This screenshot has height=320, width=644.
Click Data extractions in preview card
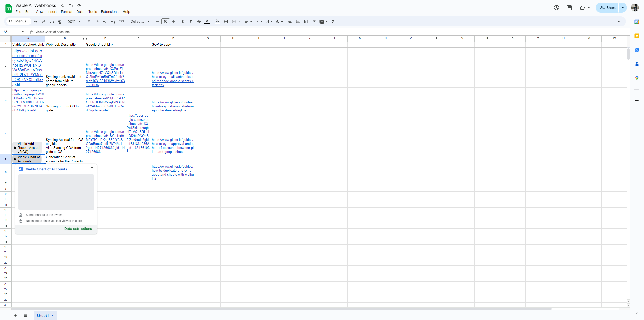point(78,229)
